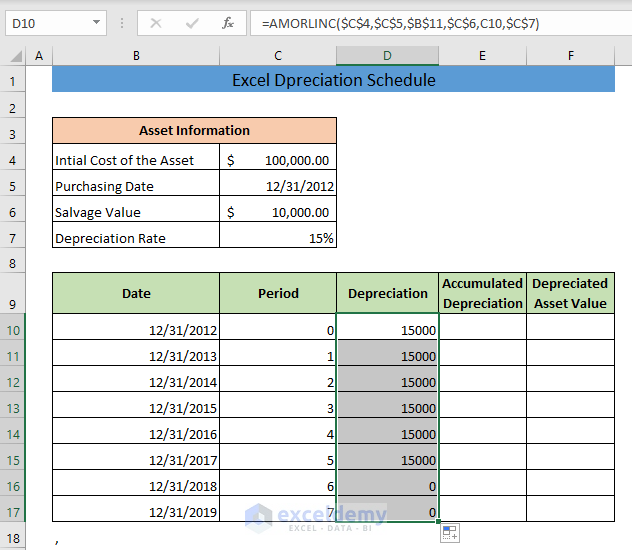Click the Select All corner triangle

click(x=13, y=56)
